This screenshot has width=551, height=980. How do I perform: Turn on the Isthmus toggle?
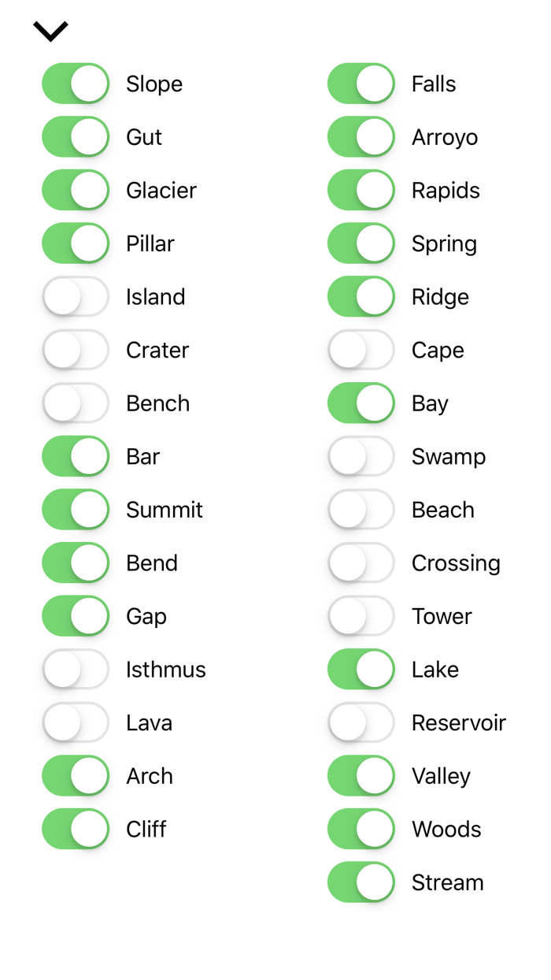(76, 670)
